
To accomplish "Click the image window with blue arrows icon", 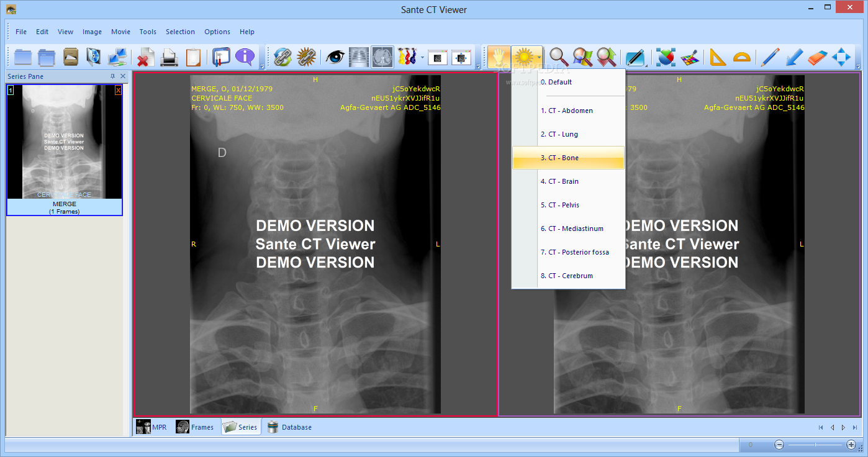I will [461, 57].
